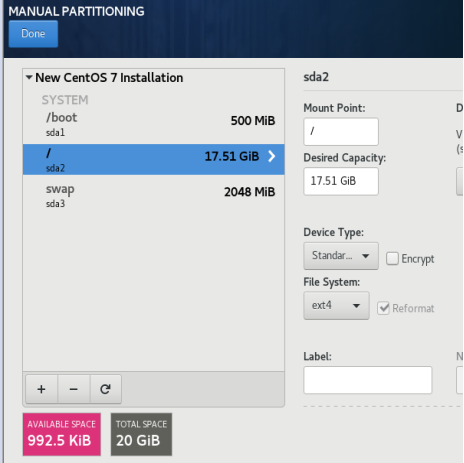Remove selected partition with minus icon
This screenshot has width=464, height=463.
(74, 389)
